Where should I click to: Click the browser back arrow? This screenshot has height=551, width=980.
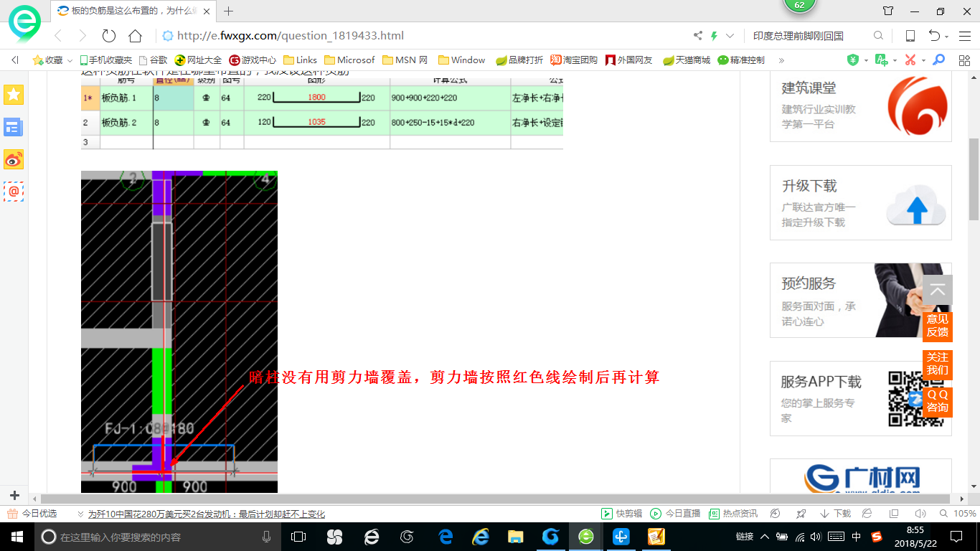pos(59,36)
